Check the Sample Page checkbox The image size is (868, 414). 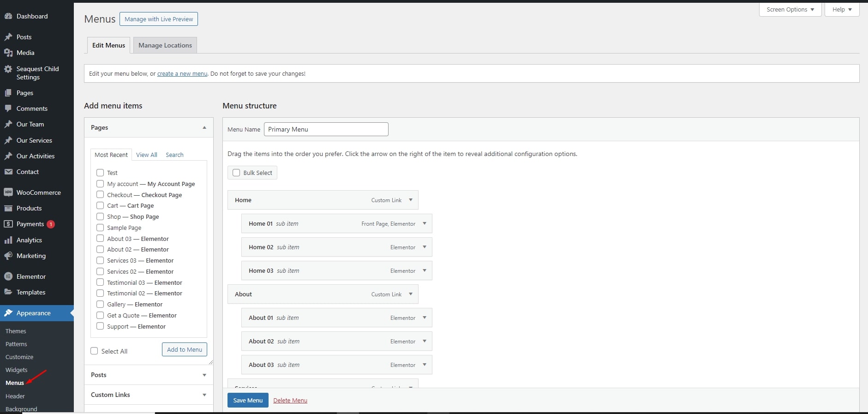coord(100,228)
